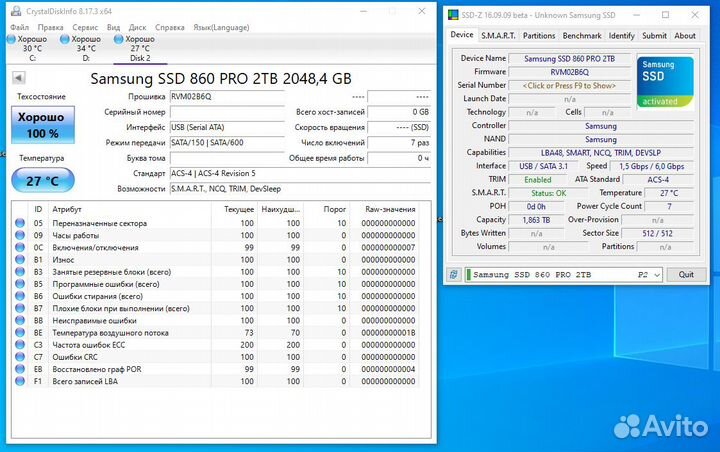Switch to the About tab in SSD-Z
Viewport: 720px width, 452px height.
685,36
